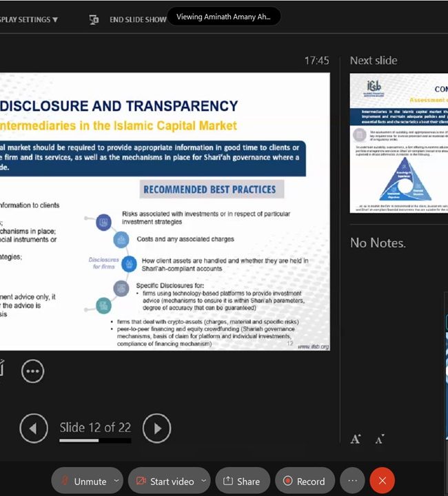
Task: Open more slide show options ellipsis
Action: pos(33,371)
